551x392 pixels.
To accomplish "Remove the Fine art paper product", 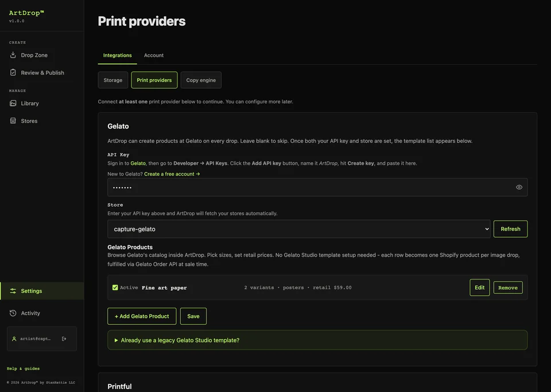I will 508,288.
